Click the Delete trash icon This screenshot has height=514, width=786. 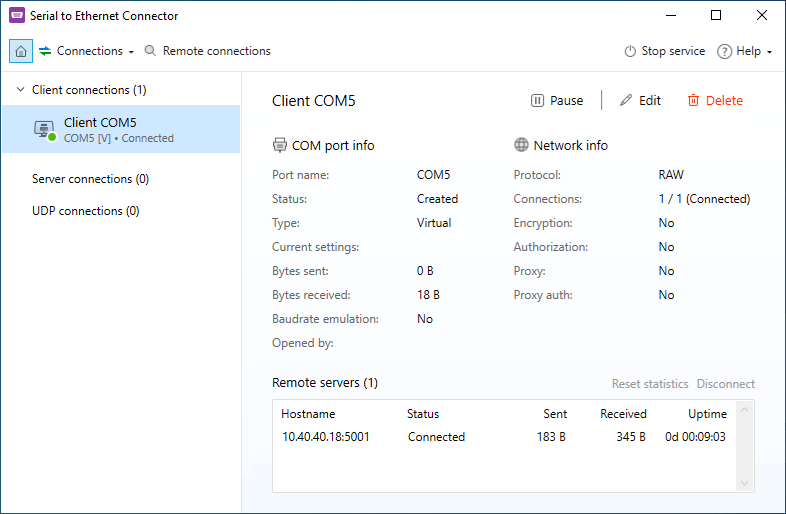point(693,101)
